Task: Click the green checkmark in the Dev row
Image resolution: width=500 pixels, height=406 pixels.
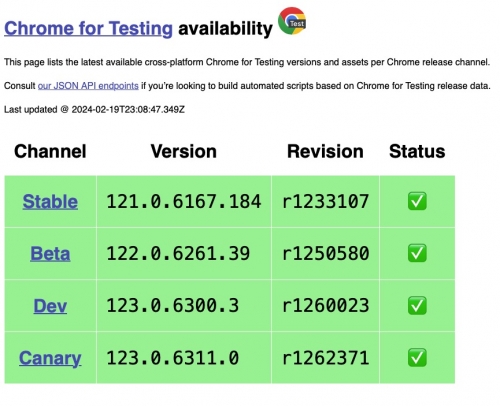Action: coord(417,305)
